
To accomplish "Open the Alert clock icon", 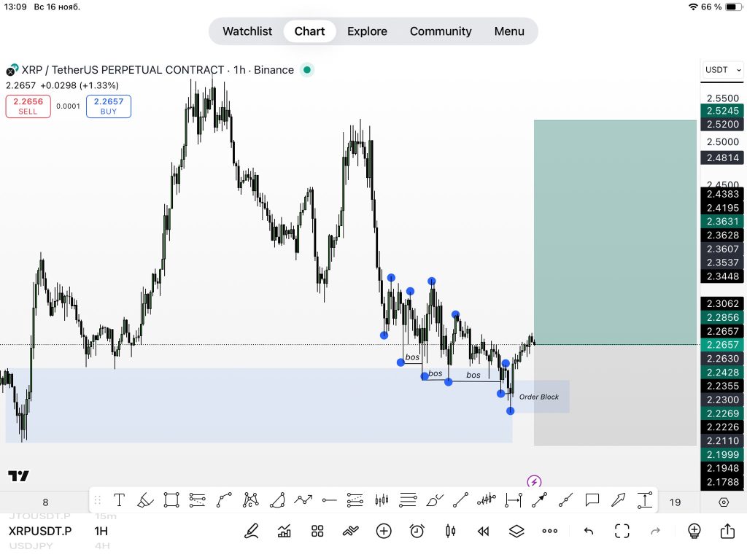I will (417, 531).
